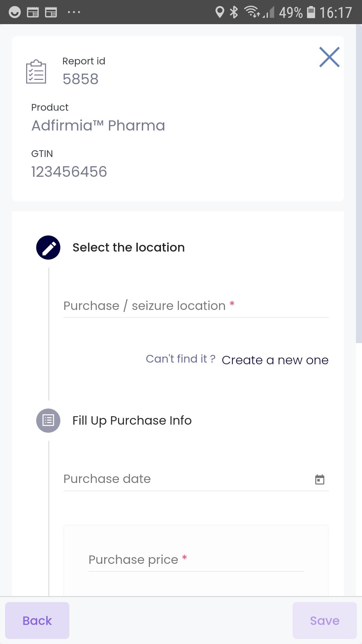Focus the Purchase date field
362x644 pixels.
[196, 479]
